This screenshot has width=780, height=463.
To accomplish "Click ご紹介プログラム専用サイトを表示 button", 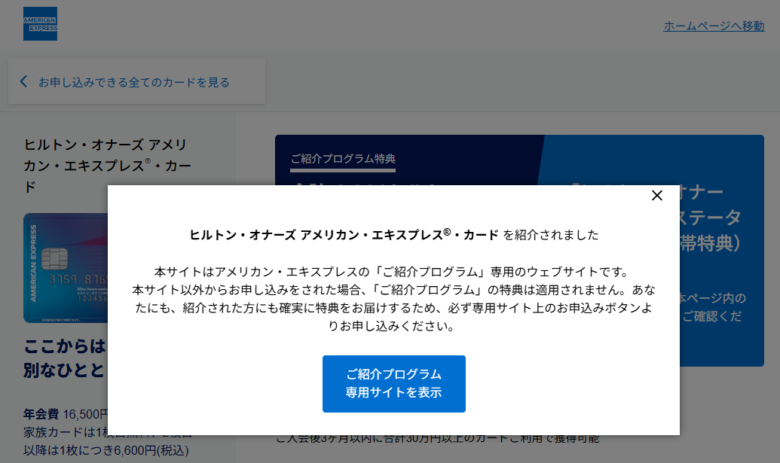I will (x=393, y=383).
